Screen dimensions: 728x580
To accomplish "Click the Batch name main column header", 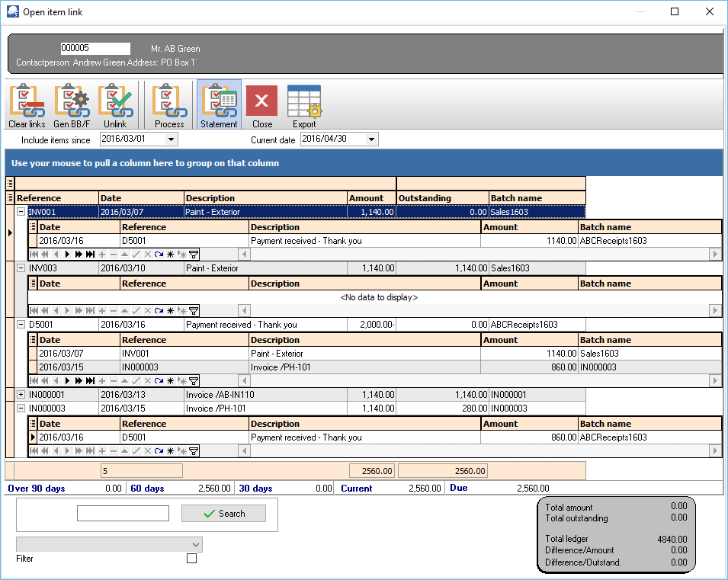I will click(537, 198).
